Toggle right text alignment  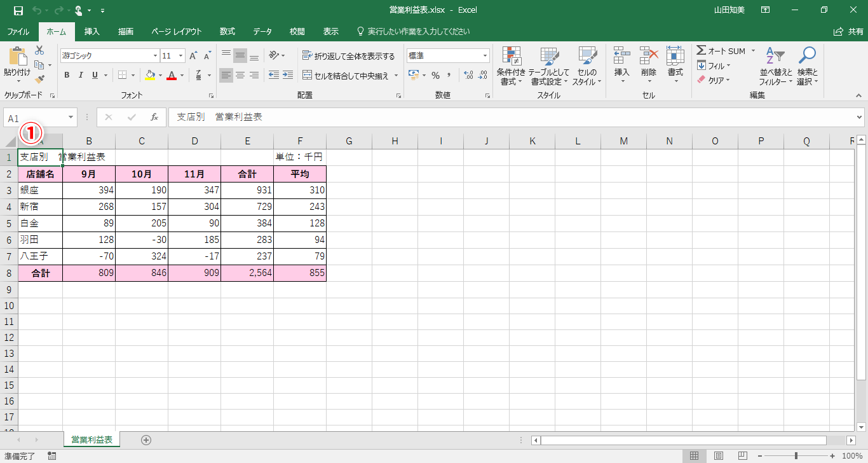254,75
